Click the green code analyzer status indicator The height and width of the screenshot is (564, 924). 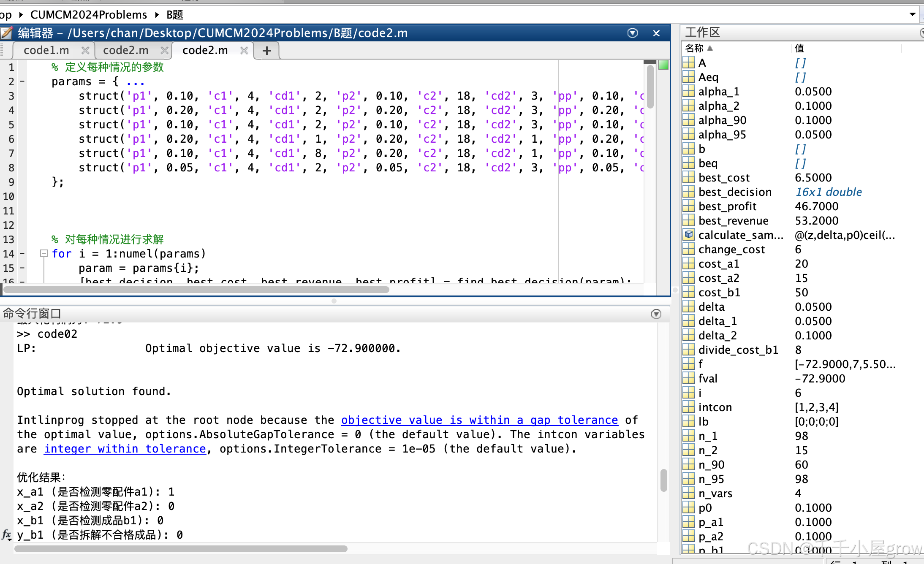(x=664, y=65)
